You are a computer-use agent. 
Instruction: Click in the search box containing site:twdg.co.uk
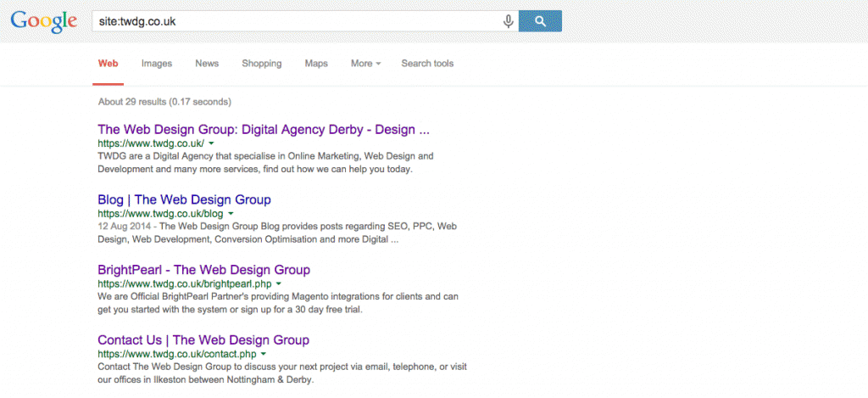click(305, 21)
